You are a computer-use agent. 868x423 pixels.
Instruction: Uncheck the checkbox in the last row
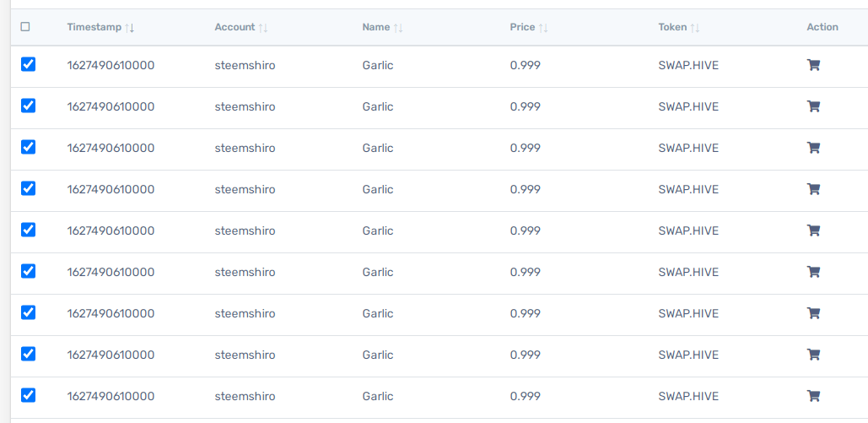point(28,395)
